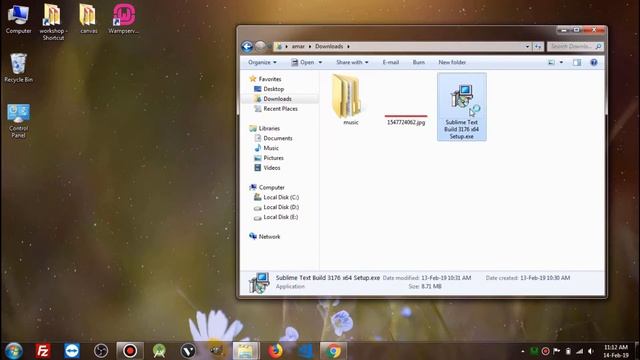Expand the arrow after Downloads breadcrumb
The height and width of the screenshot is (360, 640).
pyautogui.click(x=348, y=47)
